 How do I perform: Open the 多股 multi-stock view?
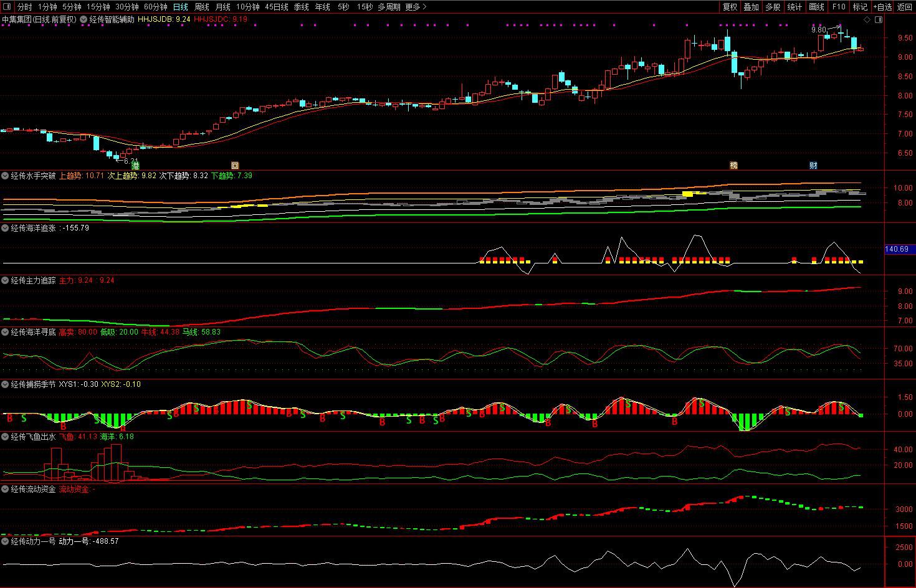(773, 7)
